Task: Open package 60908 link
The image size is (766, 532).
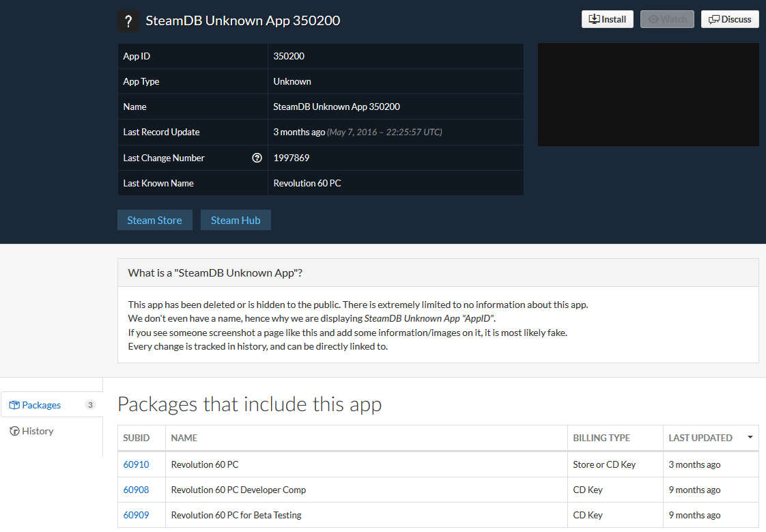Action: [136, 490]
